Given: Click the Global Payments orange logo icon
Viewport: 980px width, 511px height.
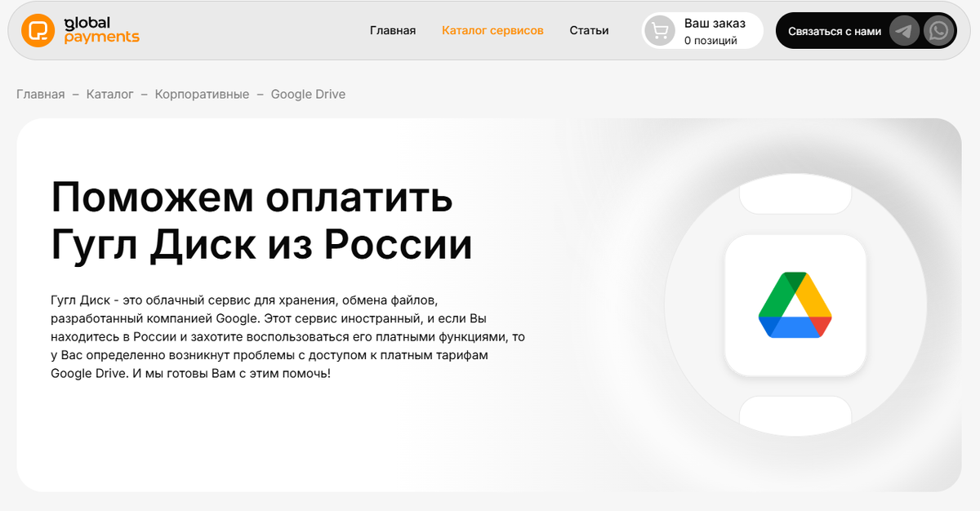Looking at the screenshot, I should pyautogui.click(x=38, y=31).
